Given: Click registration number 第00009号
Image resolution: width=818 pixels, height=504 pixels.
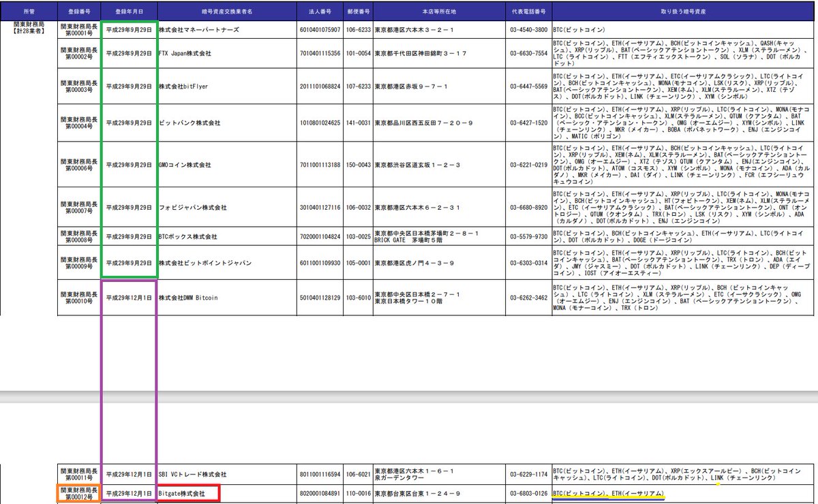Looking at the screenshot, I should pos(78,266).
